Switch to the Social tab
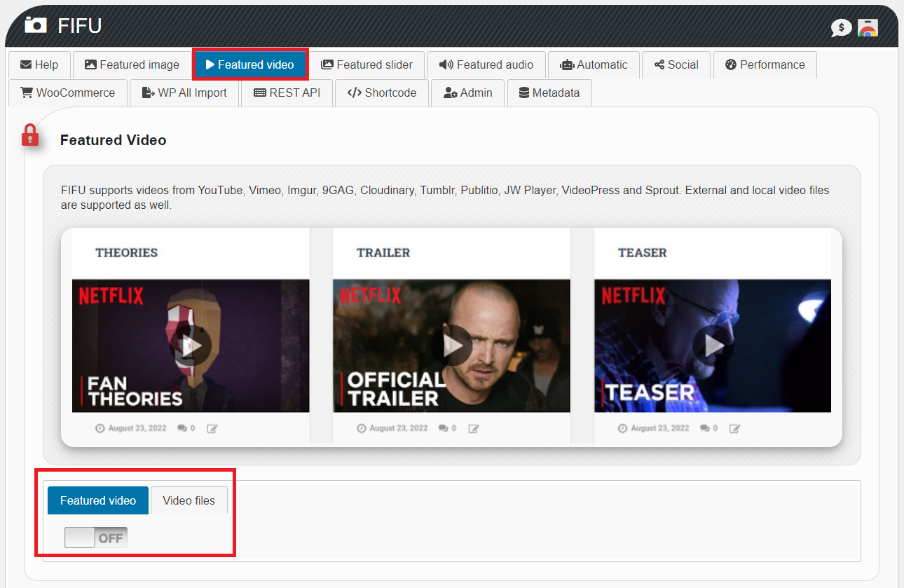Screen dimensions: 904x588 [676, 65]
